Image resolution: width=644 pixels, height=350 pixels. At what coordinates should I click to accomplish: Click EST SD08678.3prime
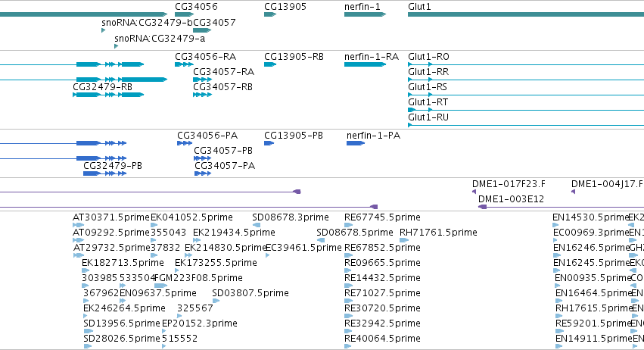[x=291, y=217]
